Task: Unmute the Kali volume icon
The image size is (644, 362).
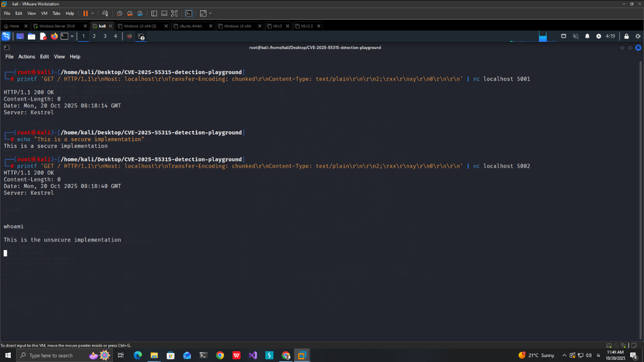Action: 576,36
